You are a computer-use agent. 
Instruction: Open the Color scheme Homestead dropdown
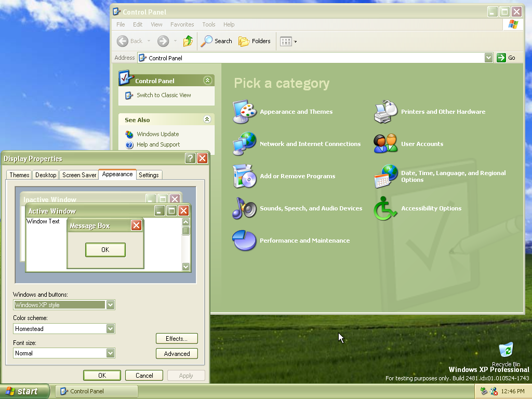[110, 328]
